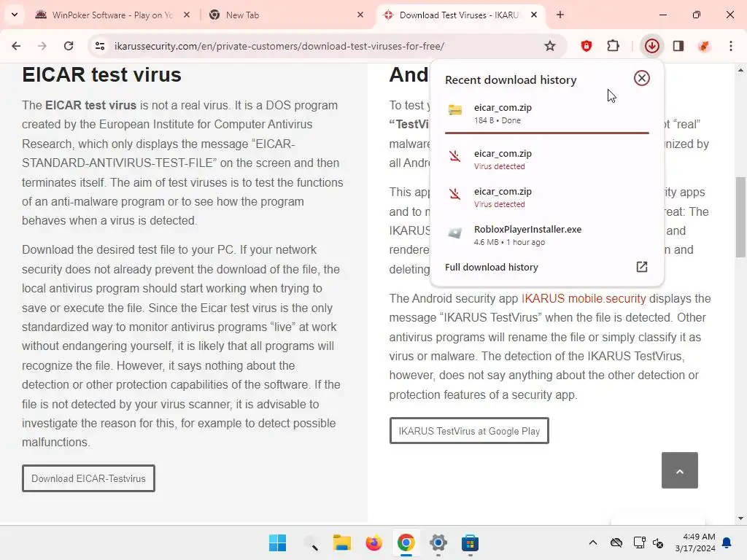Go back to the previous page
Screen dimensions: 747x560
pyautogui.click(x=16, y=46)
